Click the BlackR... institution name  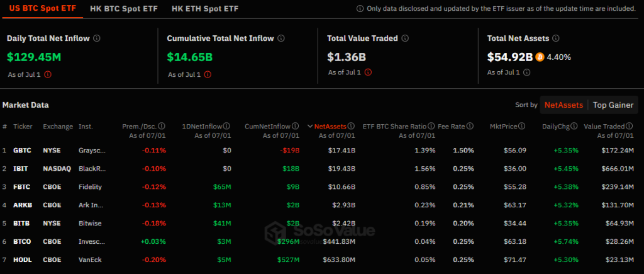coord(92,169)
